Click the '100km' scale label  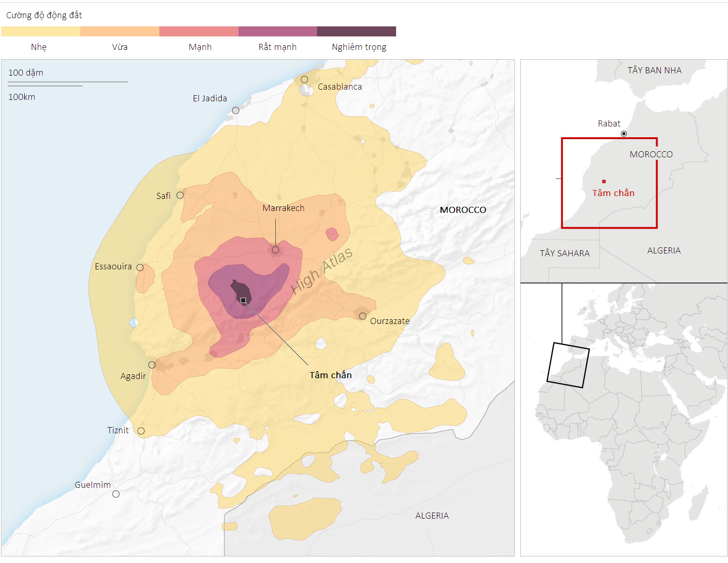click(x=22, y=97)
